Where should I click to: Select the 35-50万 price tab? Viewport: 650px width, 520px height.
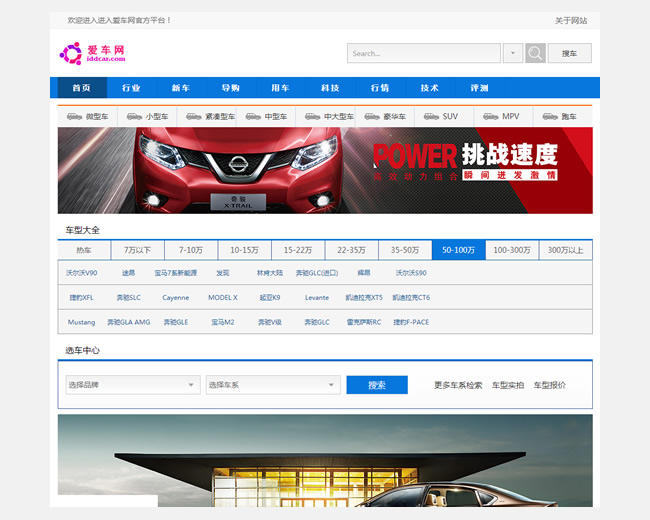click(x=405, y=250)
